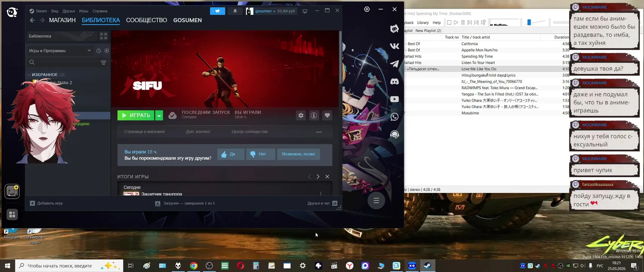Viewport: 644px width, 272px height.
Task: Open Chrome from the Windows taskbar
Action: coord(194,266)
